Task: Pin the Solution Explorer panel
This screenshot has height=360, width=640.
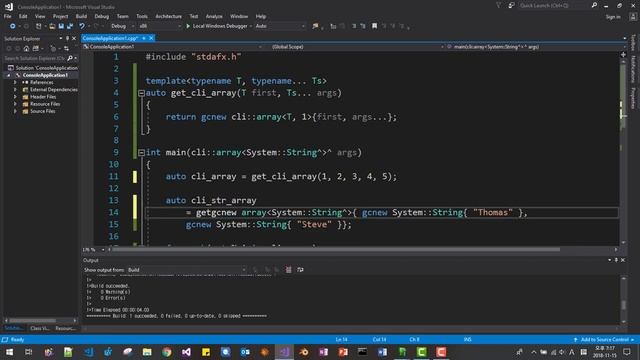Action: pyautogui.click(x=67, y=38)
